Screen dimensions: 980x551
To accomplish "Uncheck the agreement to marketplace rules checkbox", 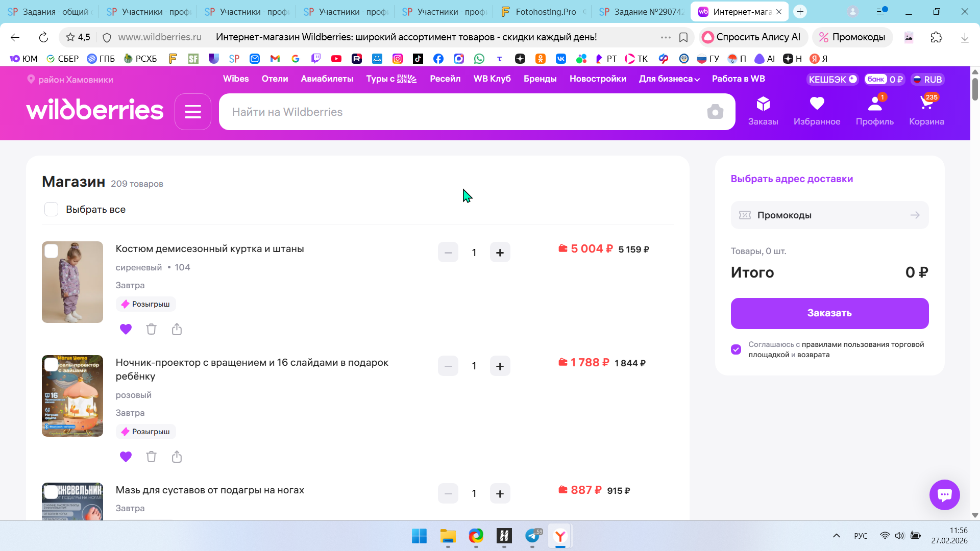I will [x=736, y=349].
